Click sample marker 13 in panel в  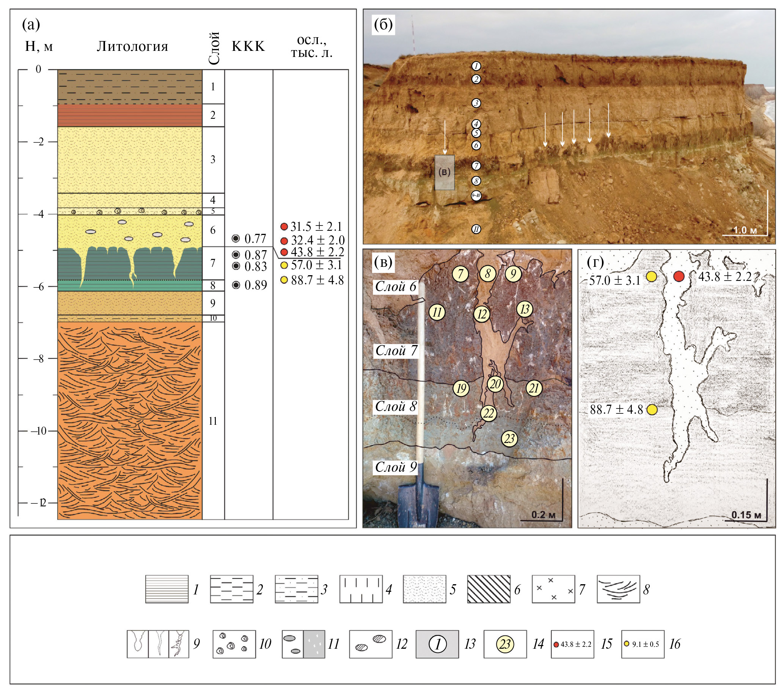pos(524,309)
